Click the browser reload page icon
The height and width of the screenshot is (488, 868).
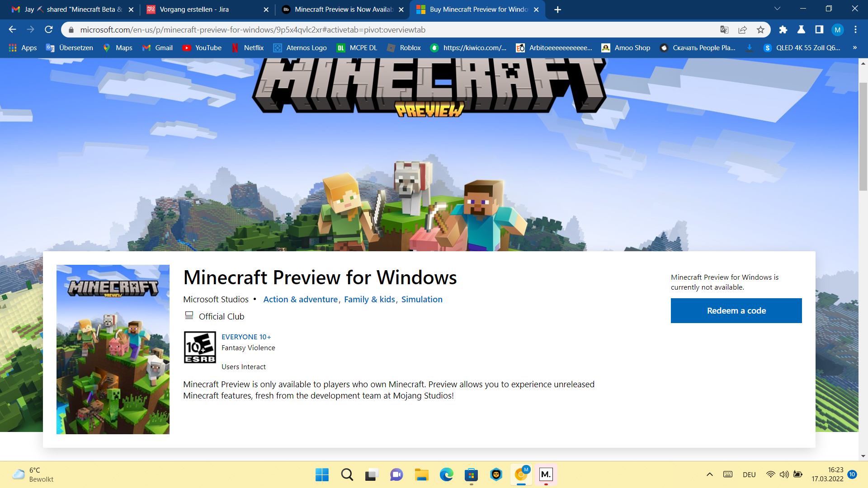[49, 30]
